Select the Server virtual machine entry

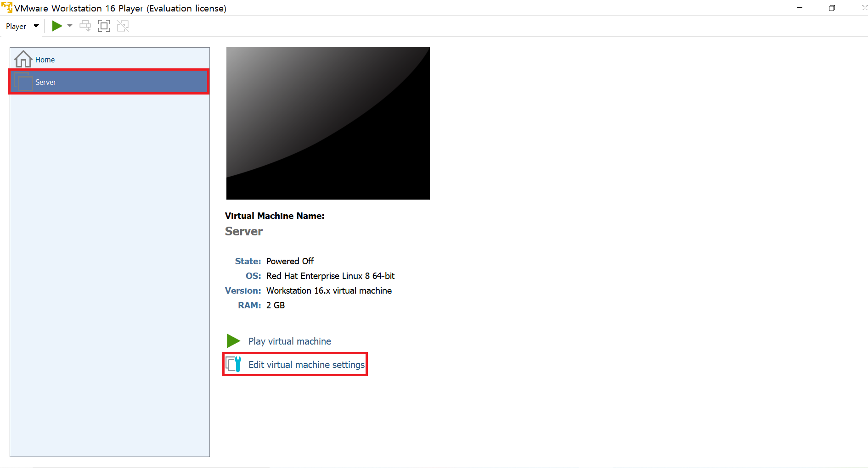pyautogui.click(x=109, y=82)
